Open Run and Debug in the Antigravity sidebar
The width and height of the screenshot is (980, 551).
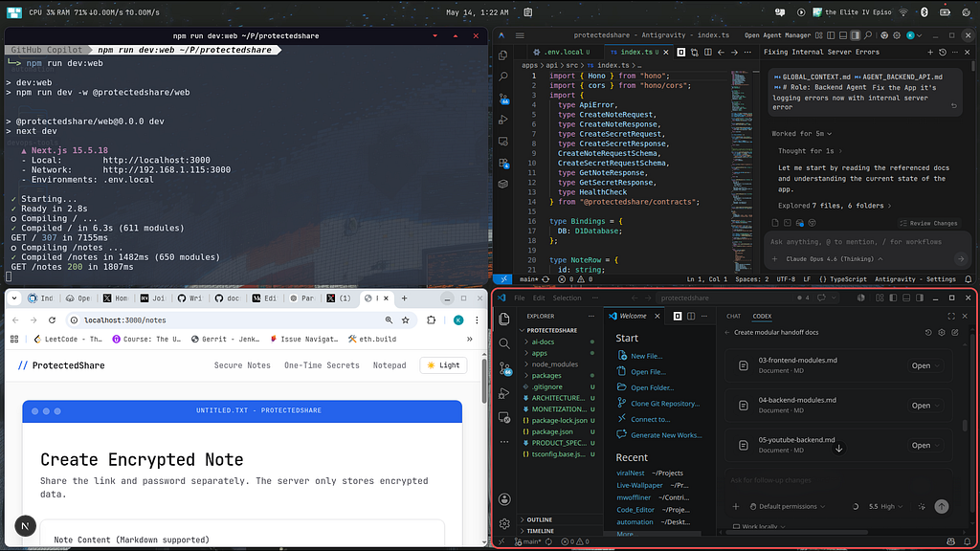(x=503, y=120)
